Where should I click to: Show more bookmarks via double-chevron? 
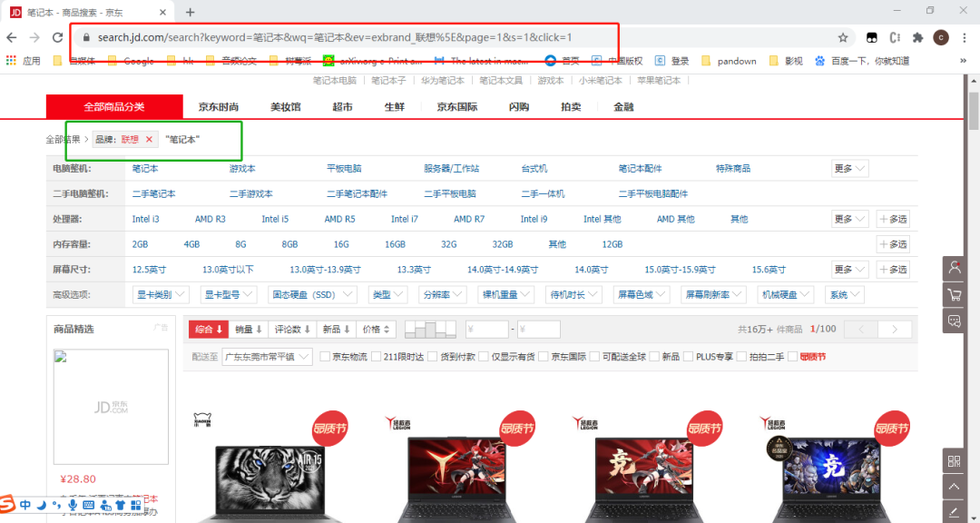pos(963,61)
